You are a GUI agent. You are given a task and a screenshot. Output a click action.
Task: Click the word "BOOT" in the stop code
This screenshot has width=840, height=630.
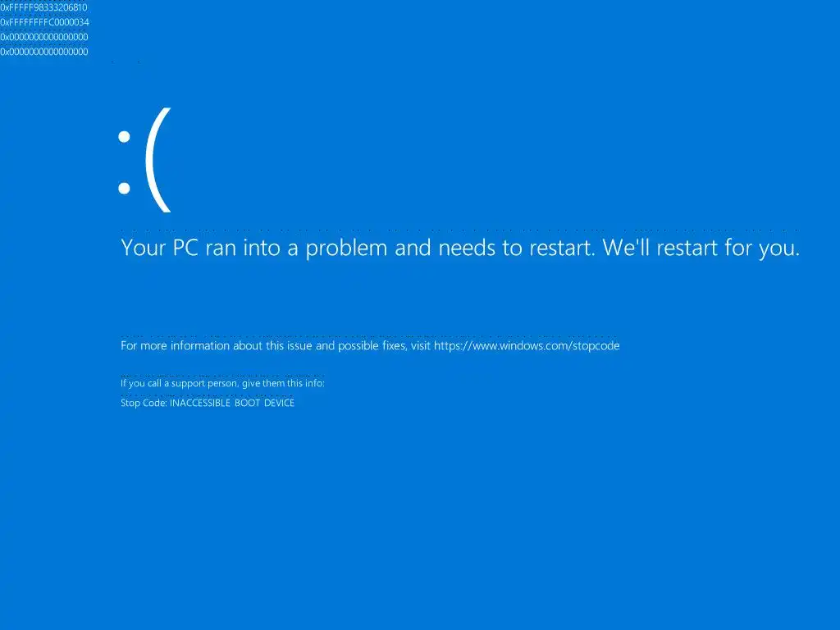(x=247, y=403)
